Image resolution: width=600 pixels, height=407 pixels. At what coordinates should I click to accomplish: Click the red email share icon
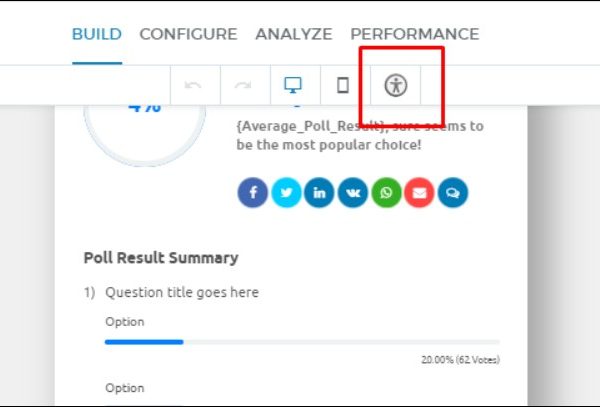point(419,193)
